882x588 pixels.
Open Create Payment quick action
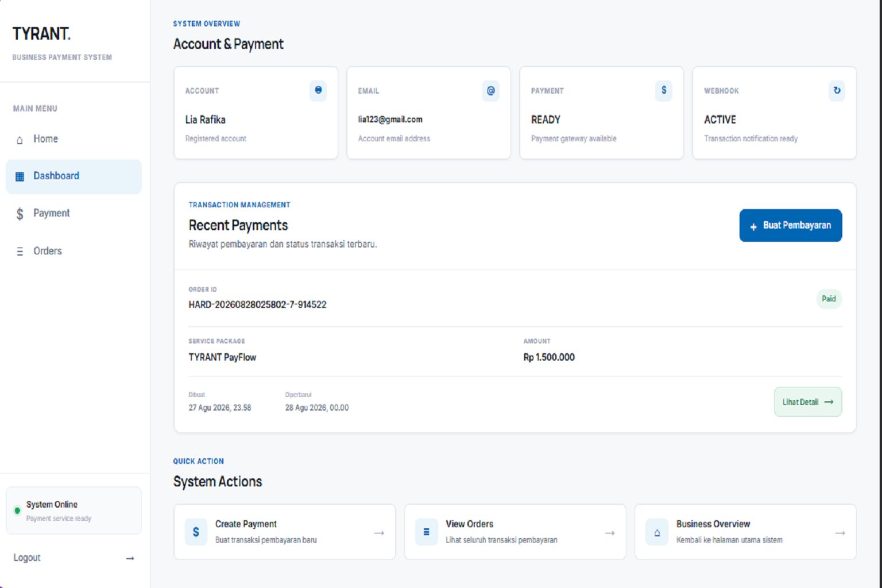coord(285,532)
